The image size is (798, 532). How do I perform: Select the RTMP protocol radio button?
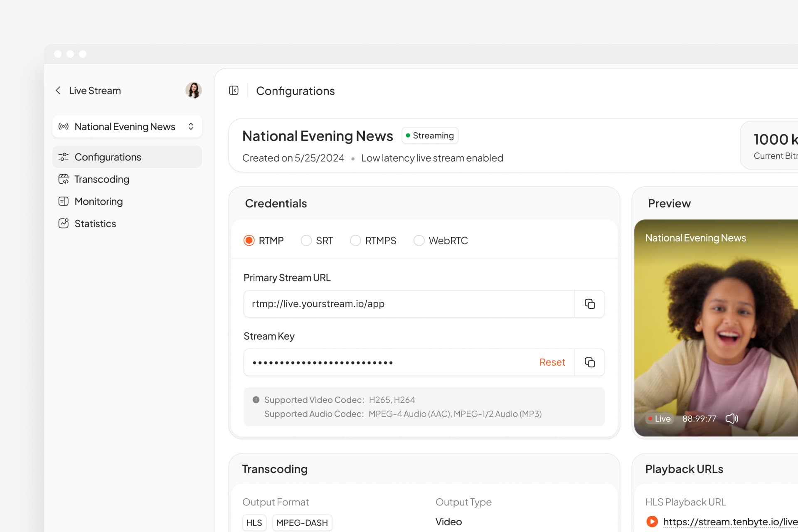[249, 241]
